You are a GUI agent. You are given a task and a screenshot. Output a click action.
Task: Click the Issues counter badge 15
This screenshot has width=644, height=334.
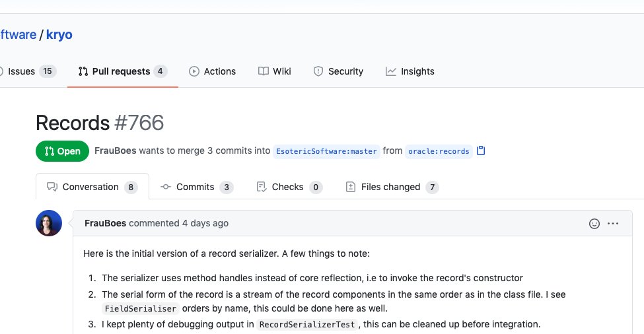click(48, 71)
